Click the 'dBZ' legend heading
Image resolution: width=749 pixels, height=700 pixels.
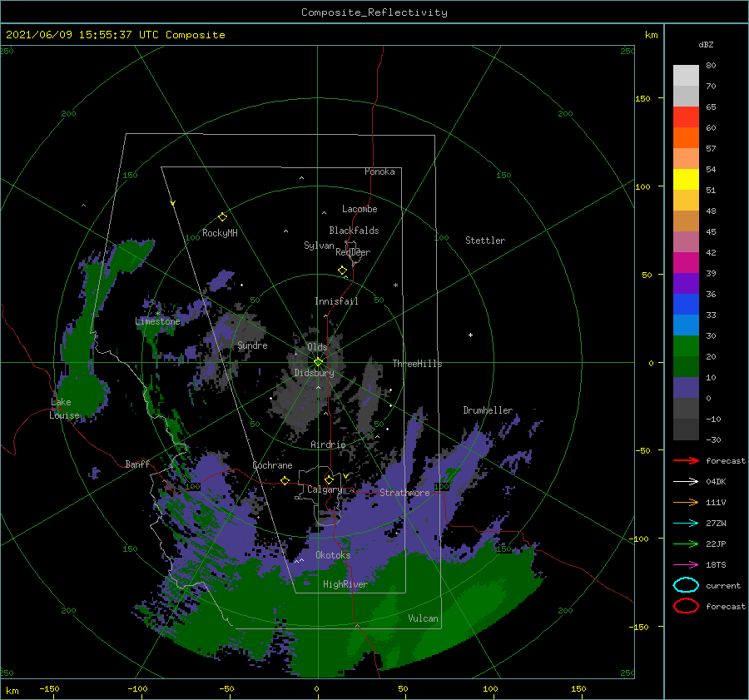click(x=706, y=44)
